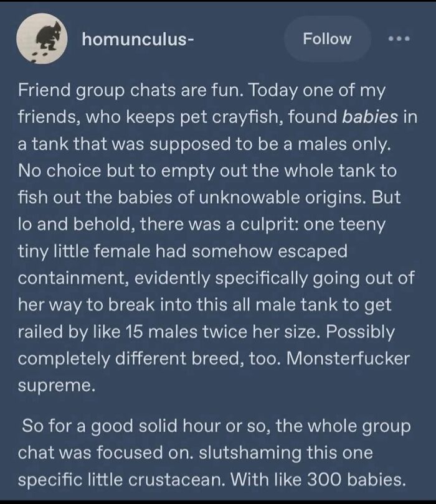
Task: Click the line starting 'No choice but to empty'
Action: [207, 170]
